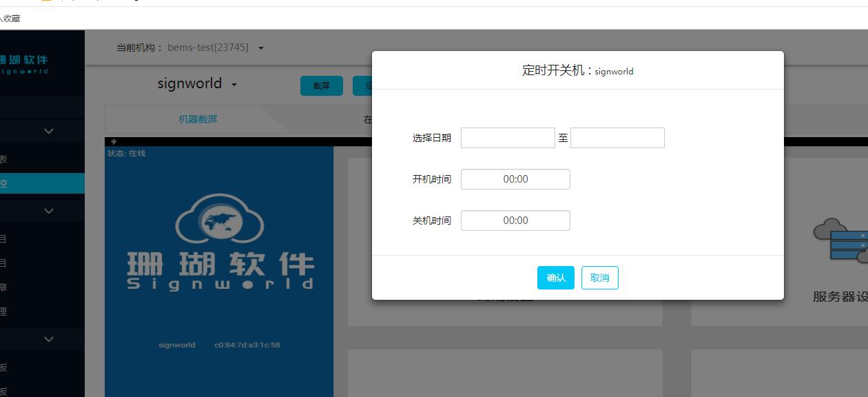The width and height of the screenshot is (868, 397).
Task: Click the end date field after 至
Action: pyautogui.click(x=617, y=137)
